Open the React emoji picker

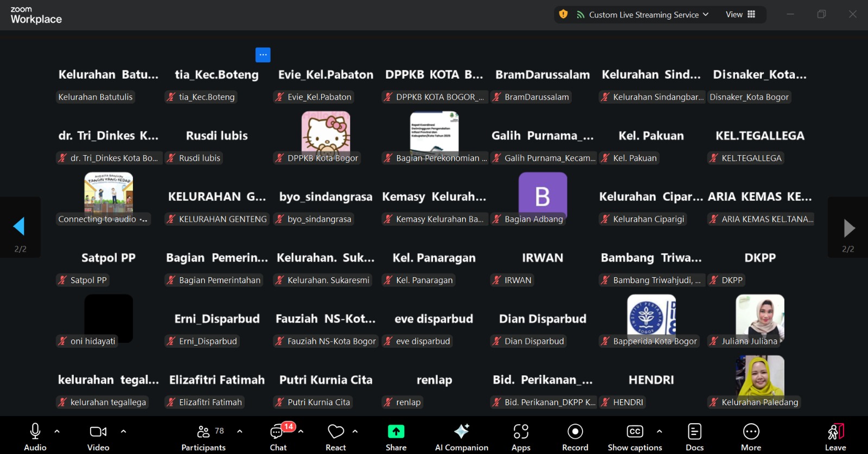(x=336, y=437)
